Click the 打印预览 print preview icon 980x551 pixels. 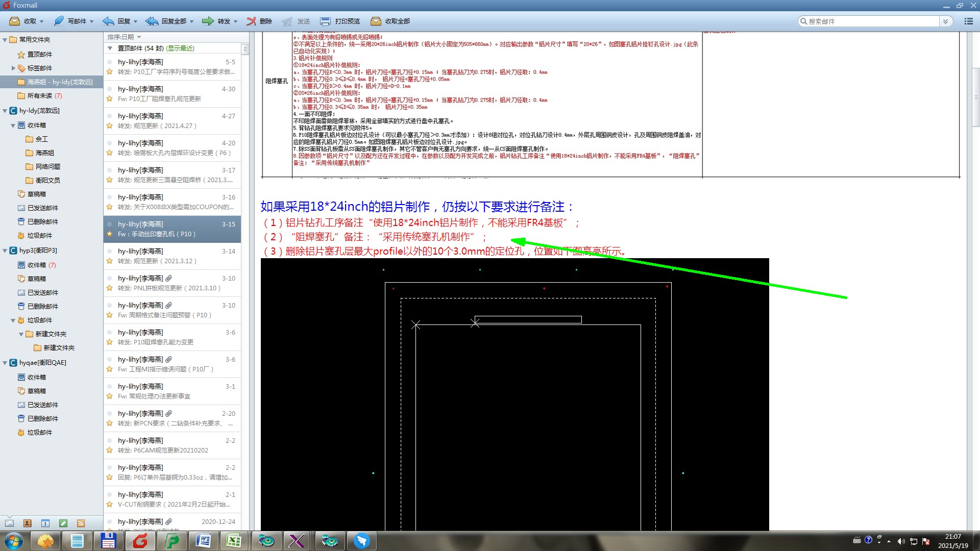(x=325, y=21)
